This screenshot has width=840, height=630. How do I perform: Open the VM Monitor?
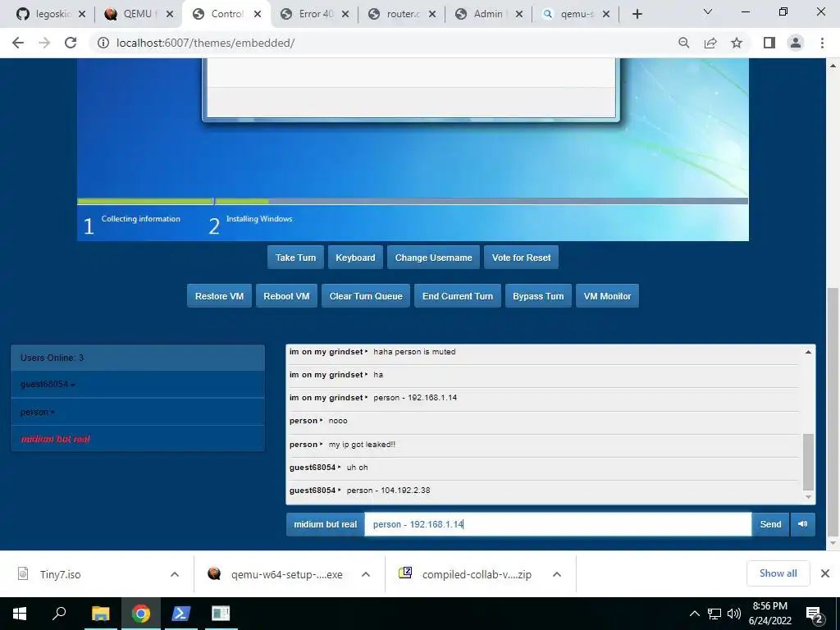[608, 296]
